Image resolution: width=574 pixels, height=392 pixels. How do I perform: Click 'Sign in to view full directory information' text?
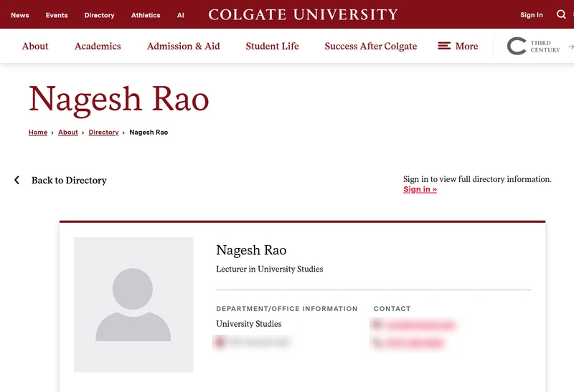pos(477,179)
